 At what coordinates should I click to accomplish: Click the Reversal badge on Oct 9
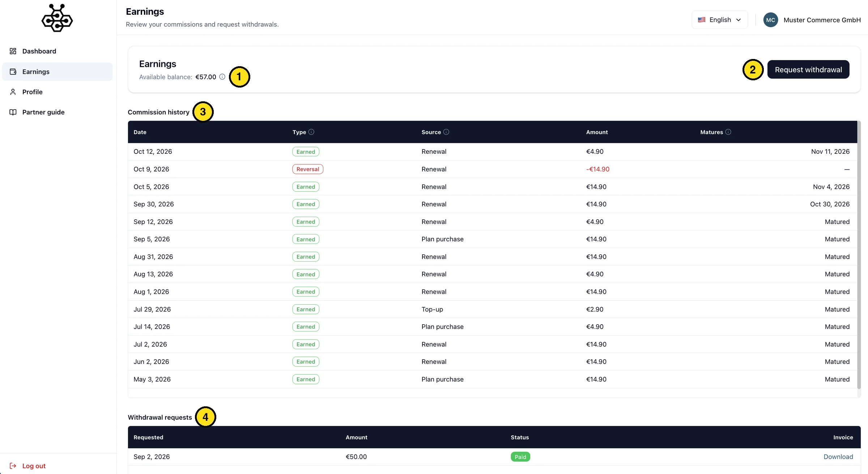308,169
